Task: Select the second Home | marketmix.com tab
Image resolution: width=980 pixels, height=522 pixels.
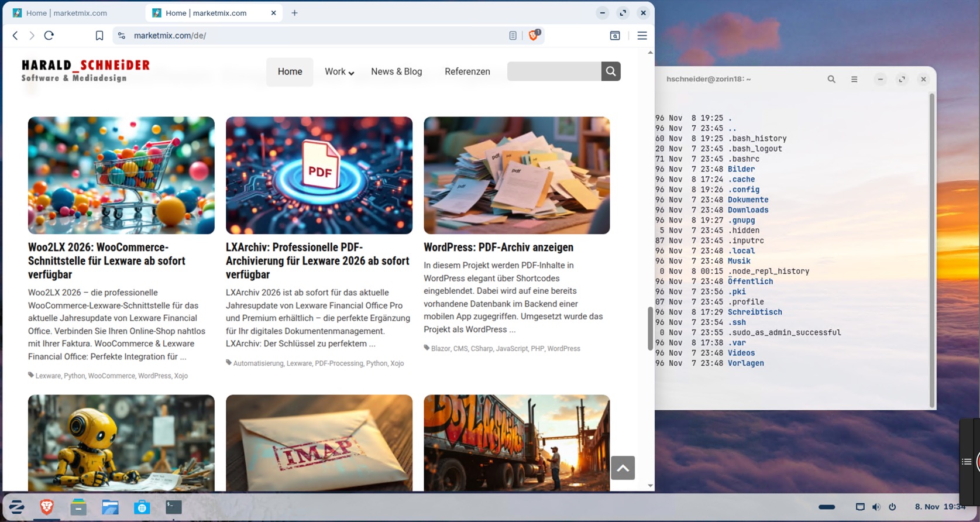Action: 206,13
